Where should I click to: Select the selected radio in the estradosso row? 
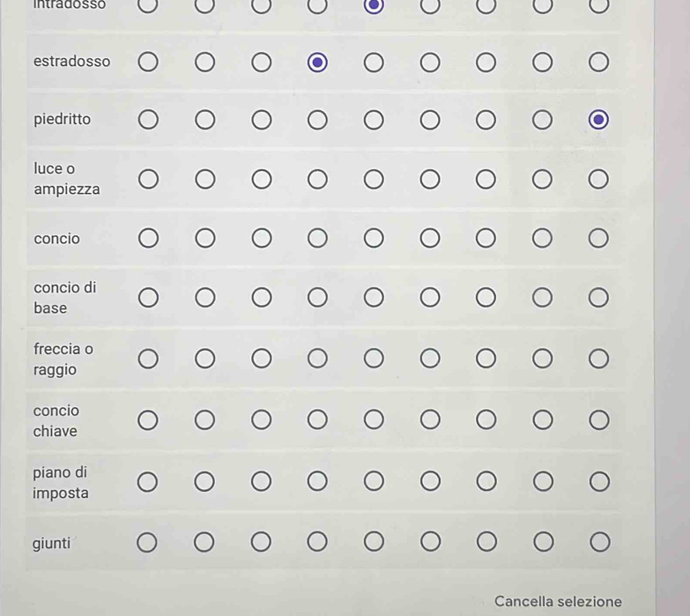[x=317, y=63]
